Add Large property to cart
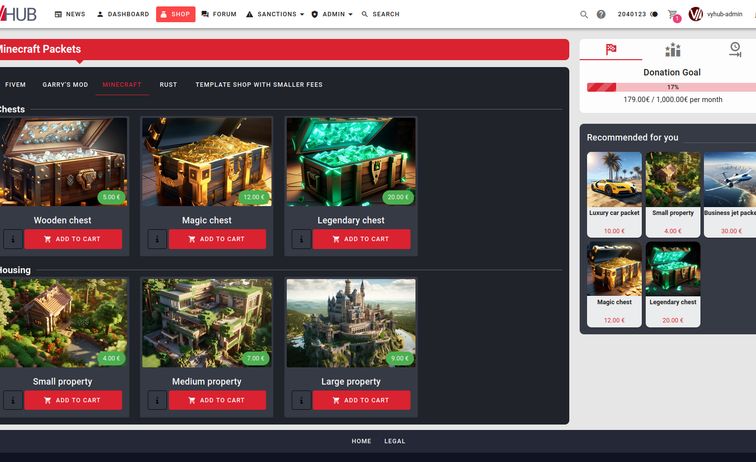The width and height of the screenshot is (756, 462). point(361,400)
